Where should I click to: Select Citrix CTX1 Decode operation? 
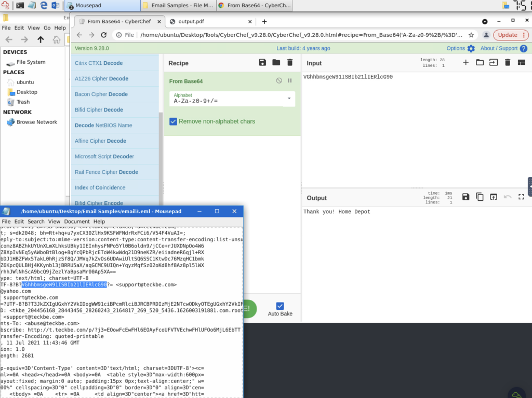pos(115,63)
